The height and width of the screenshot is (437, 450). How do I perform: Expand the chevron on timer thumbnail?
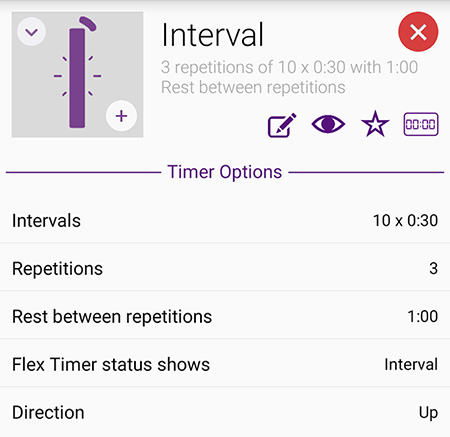coord(32,32)
